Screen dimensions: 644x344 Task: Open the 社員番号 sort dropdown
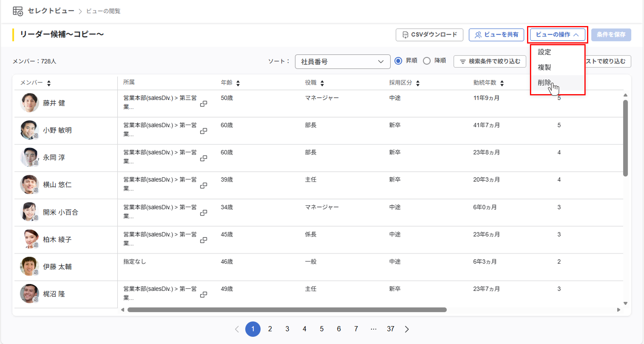click(x=342, y=62)
